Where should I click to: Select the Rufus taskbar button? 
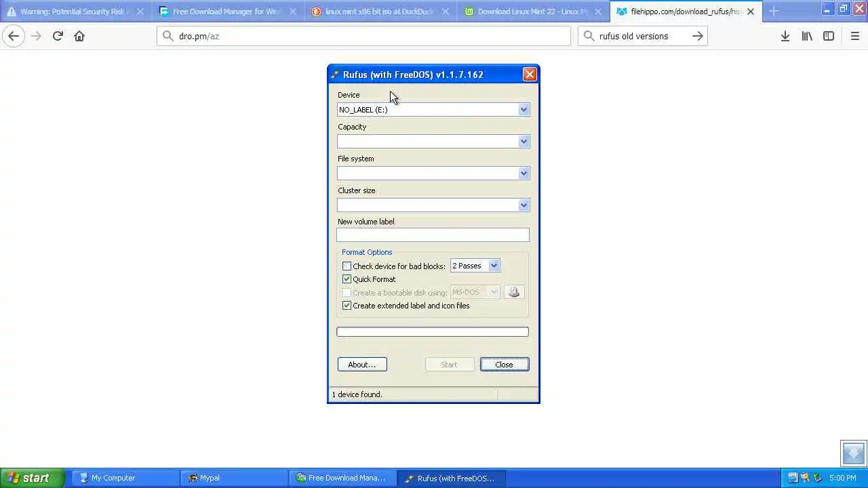tap(451, 478)
